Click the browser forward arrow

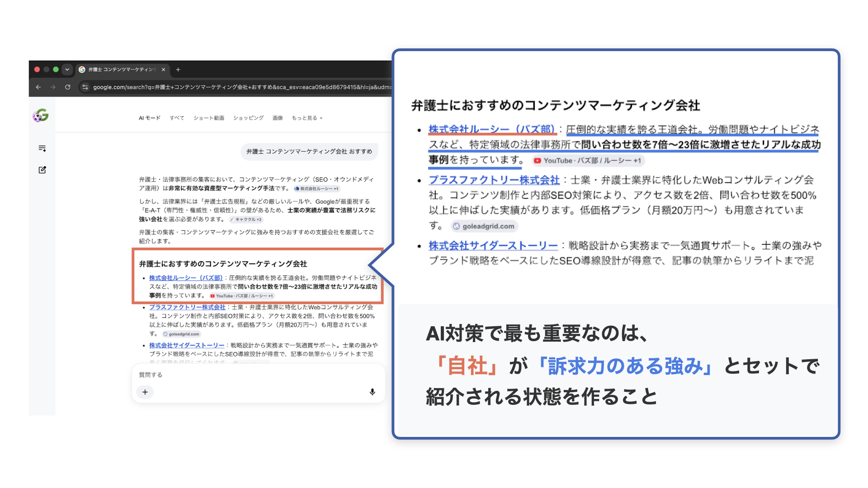tap(53, 87)
